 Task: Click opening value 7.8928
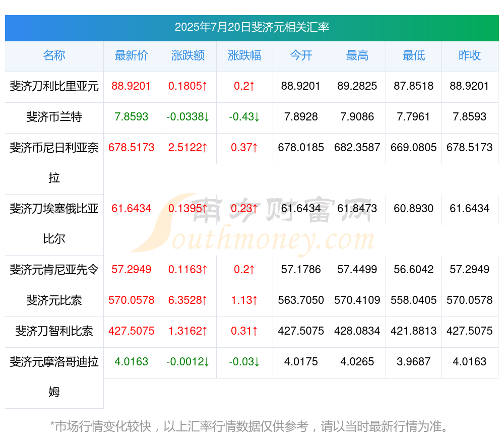pyautogui.click(x=301, y=116)
